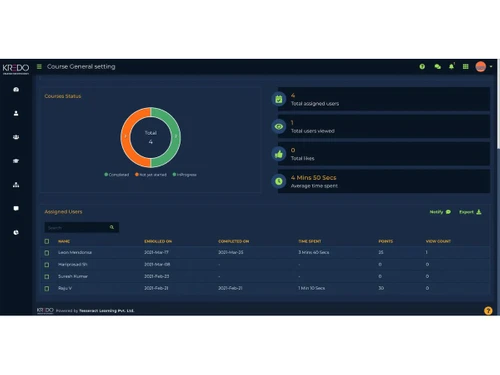Toggle the Completed legend item
500x375 pixels.
click(117, 175)
